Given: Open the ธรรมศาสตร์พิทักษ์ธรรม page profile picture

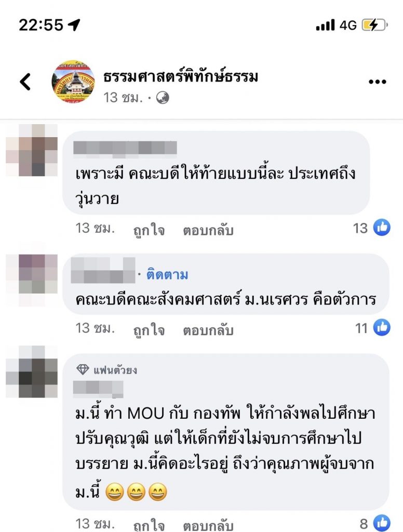Looking at the screenshot, I should point(73,82).
